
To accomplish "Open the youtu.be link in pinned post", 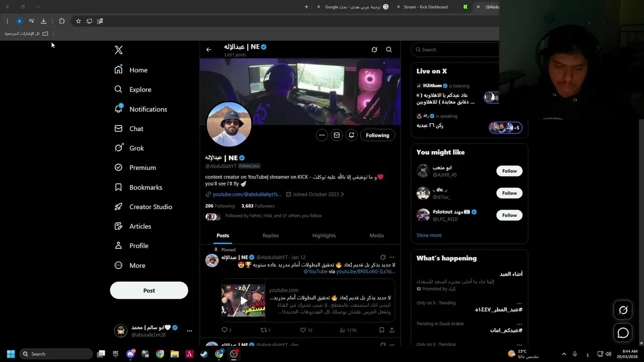I will (365, 271).
